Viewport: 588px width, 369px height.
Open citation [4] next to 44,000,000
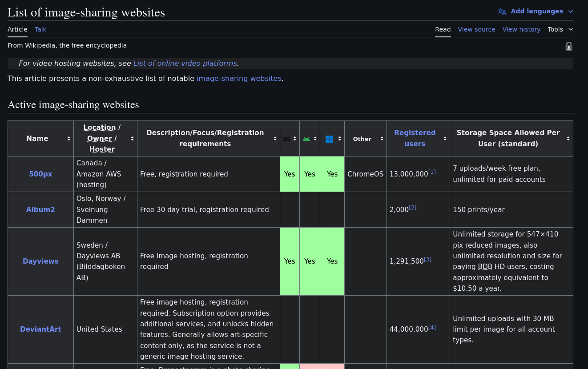432,327
